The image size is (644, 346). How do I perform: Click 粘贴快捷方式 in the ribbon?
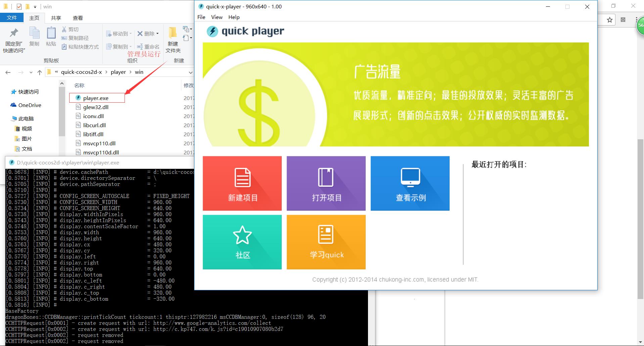click(x=80, y=47)
